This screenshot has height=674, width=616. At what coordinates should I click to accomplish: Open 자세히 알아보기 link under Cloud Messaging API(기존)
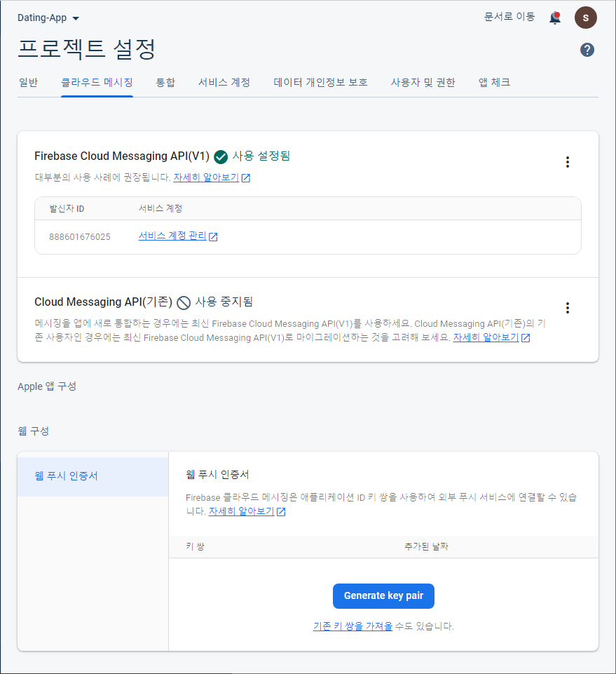coord(491,337)
